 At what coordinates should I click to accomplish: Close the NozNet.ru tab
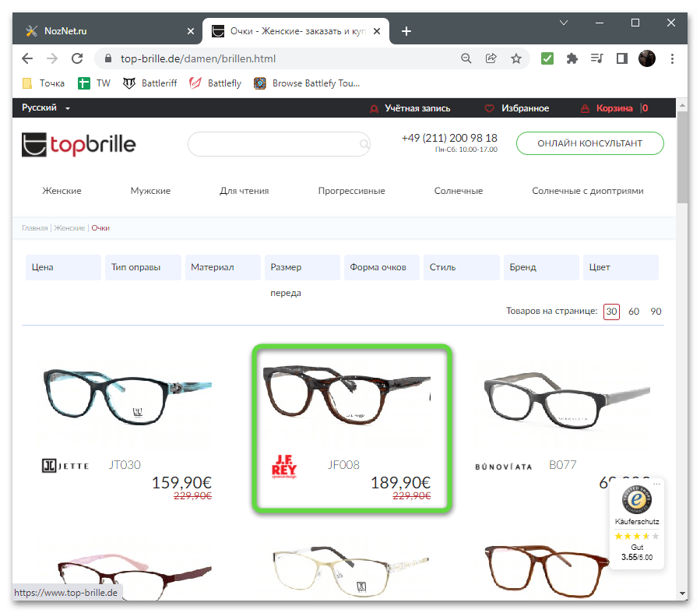191,31
